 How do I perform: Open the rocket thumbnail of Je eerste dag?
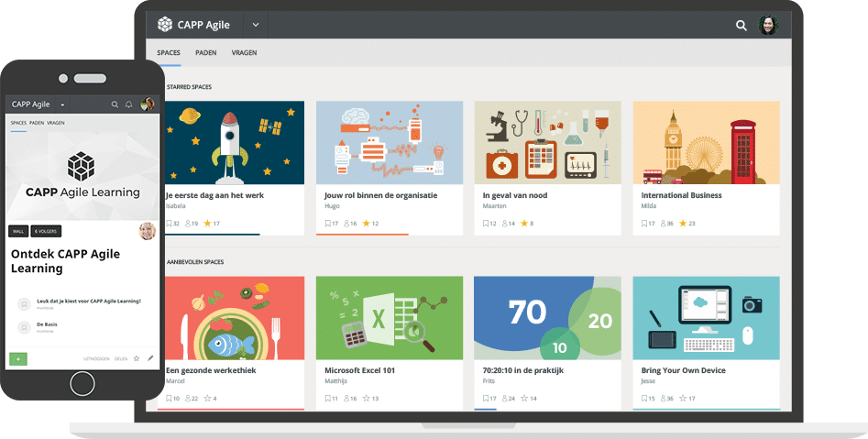click(235, 143)
